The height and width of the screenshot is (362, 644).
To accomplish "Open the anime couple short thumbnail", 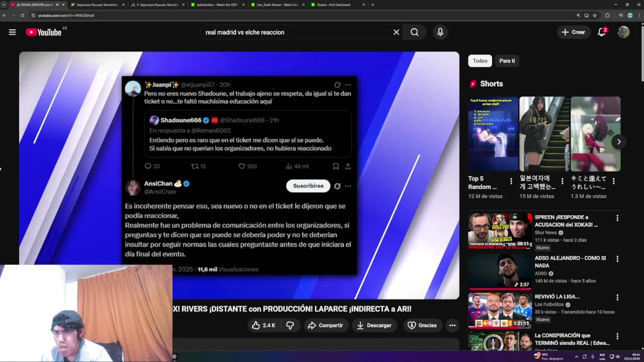I will click(596, 134).
